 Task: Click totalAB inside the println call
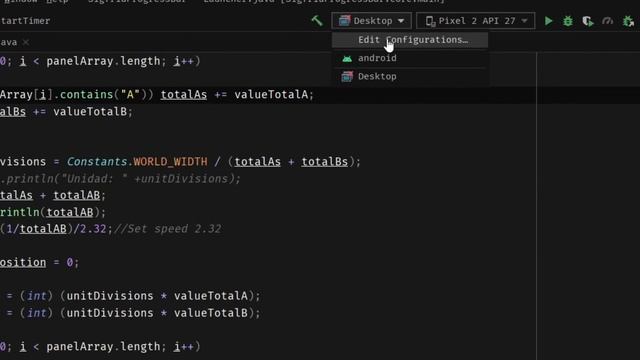click(x=69, y=212)
